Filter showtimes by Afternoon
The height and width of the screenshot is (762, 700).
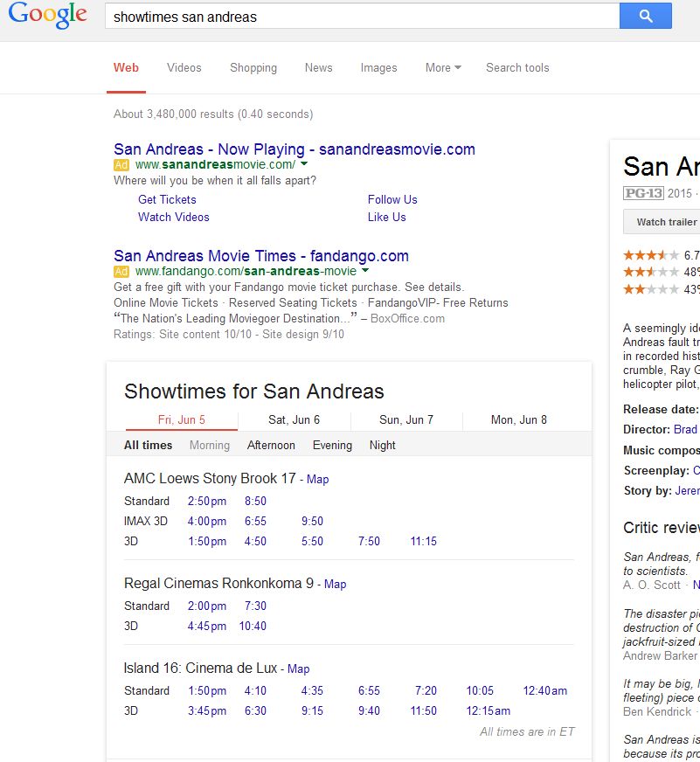point(271,445)
